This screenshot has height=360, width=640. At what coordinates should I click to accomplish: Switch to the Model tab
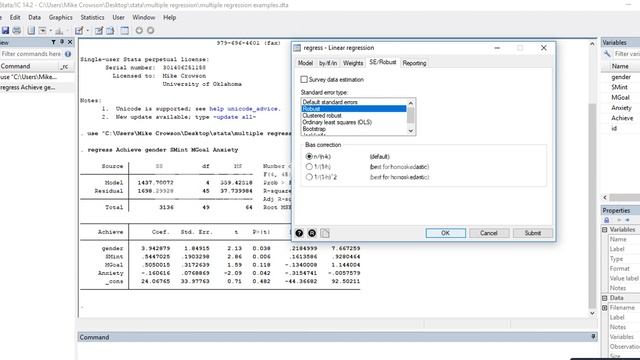[305, 63]
